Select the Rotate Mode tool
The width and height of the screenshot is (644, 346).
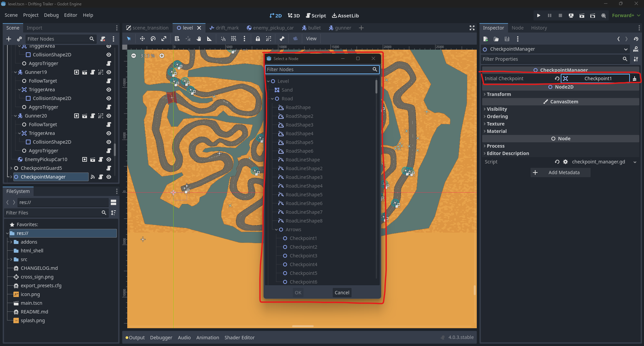click(x=153, y=39)
